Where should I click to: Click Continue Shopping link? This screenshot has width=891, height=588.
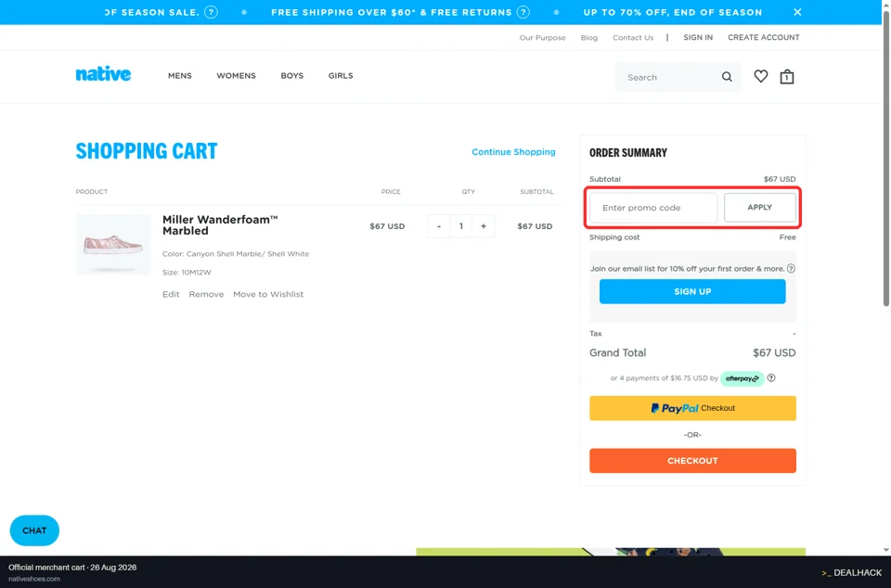(x=513, y=152)
